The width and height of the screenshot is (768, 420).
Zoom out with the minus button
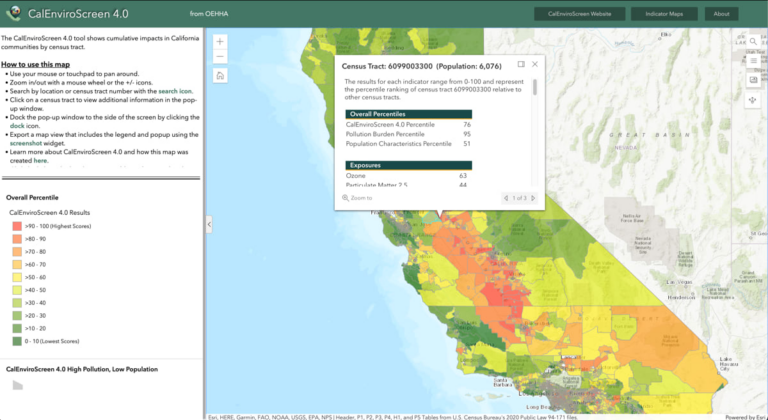[x=220, y=57]
